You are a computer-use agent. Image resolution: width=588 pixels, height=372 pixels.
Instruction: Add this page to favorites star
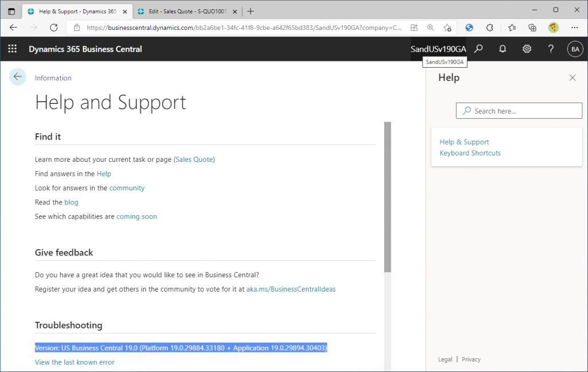447,28
